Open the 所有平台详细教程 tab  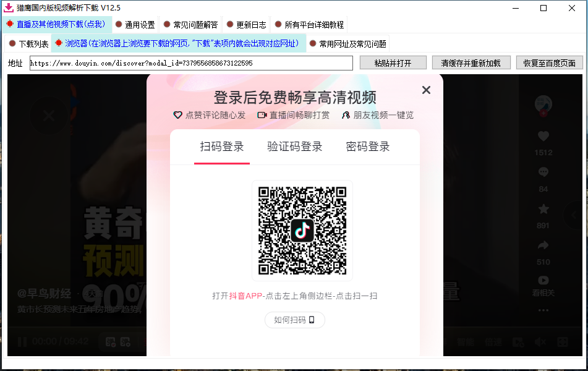click(309, 25)
